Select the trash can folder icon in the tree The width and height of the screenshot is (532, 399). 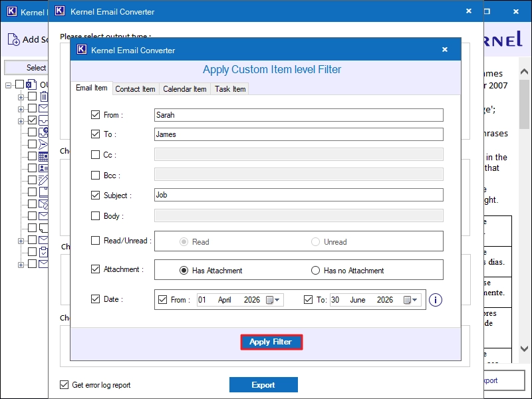pos(44,96)
